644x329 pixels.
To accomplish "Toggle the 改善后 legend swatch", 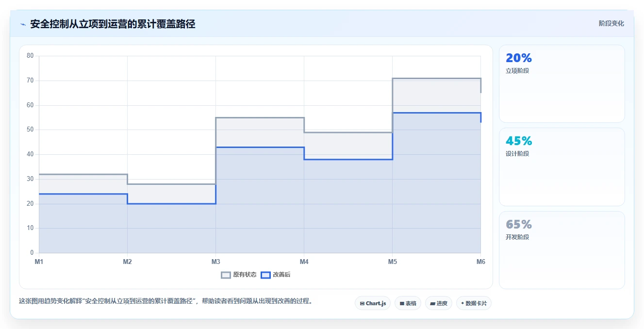I will coord(265,275).
